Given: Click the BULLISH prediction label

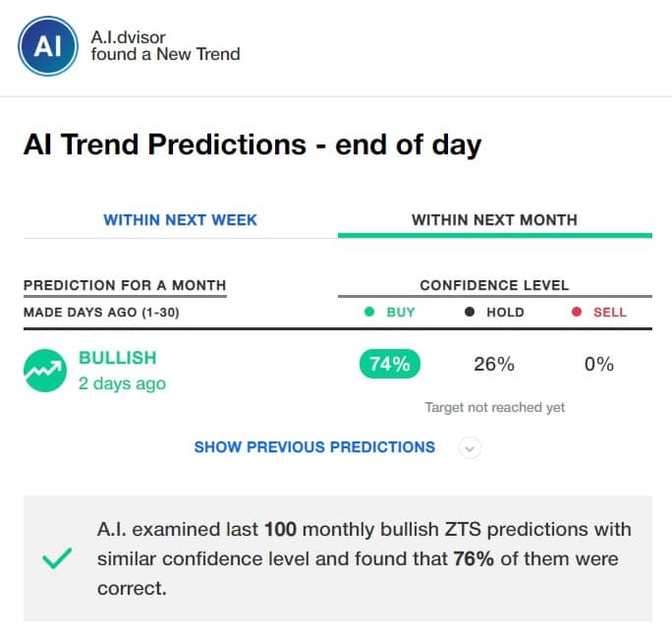Looking at the screenshot, I should tap(117, 358).
